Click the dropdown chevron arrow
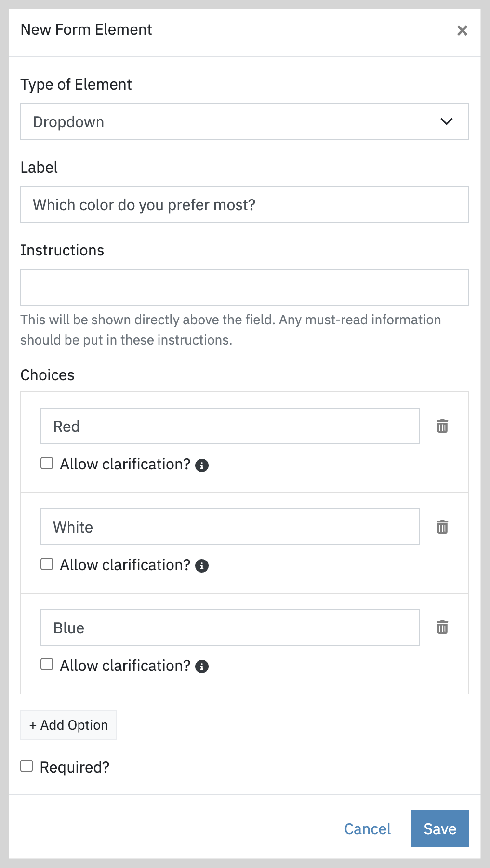 pos(447,121)
